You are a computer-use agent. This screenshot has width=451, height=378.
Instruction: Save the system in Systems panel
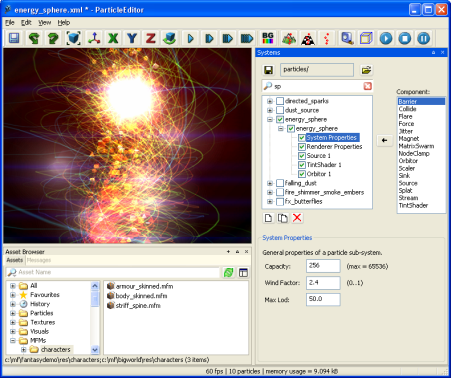click(269, 70)
